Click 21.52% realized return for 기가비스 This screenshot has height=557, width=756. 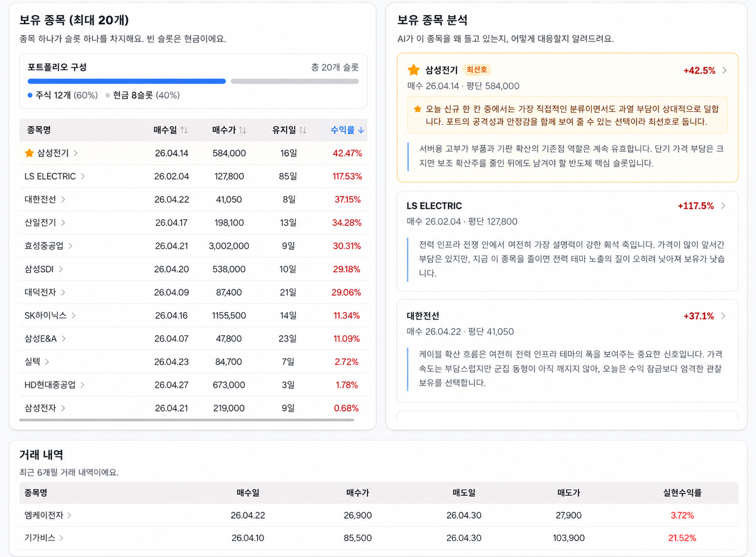pyautogui.click(x=682, y=538)
